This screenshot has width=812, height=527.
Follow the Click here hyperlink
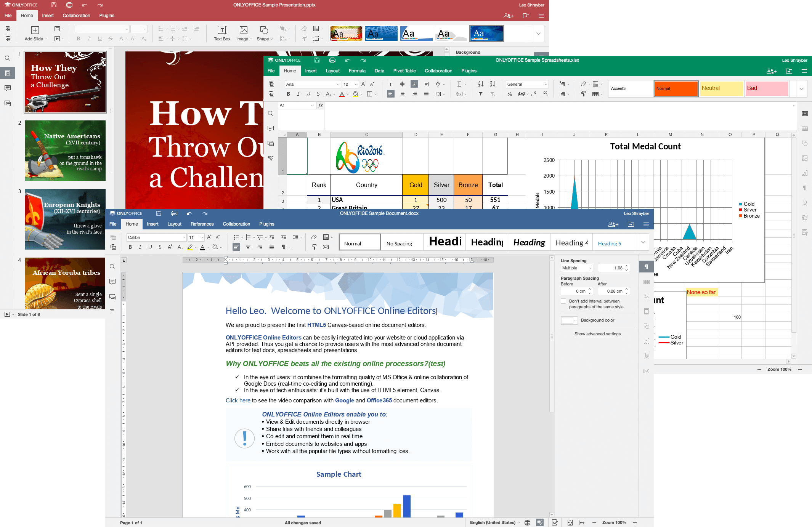tap(238, 400)
